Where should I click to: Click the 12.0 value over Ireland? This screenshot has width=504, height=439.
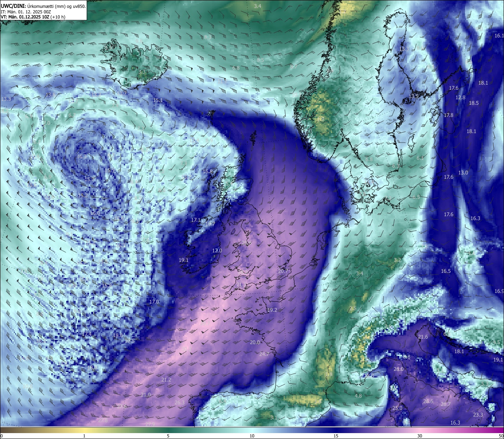point(217,251)
